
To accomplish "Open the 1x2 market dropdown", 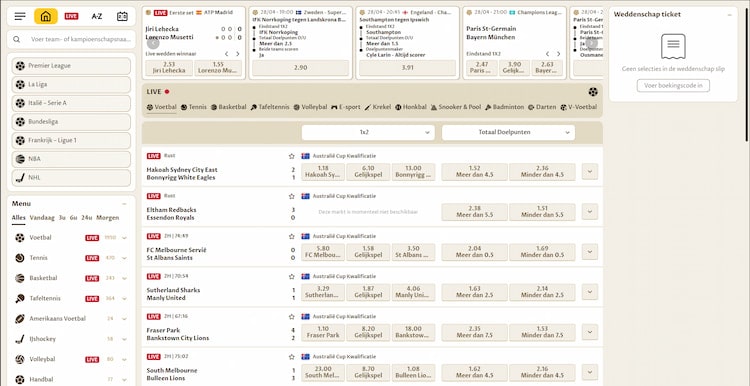I will coord(368,132).
